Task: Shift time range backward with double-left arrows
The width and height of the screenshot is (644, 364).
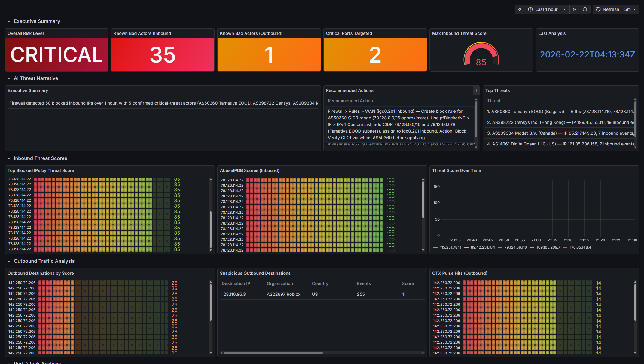Action: pos(520,9)
